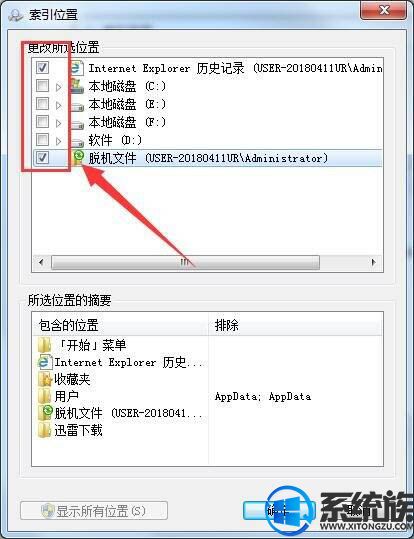Select the Local Disk (C:) drive icon
Viewport: 414px width, 539px height.
coord(77,86)
